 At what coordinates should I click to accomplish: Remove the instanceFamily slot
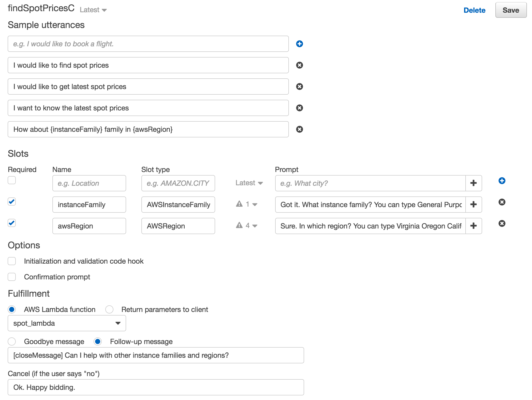[502, 202]
